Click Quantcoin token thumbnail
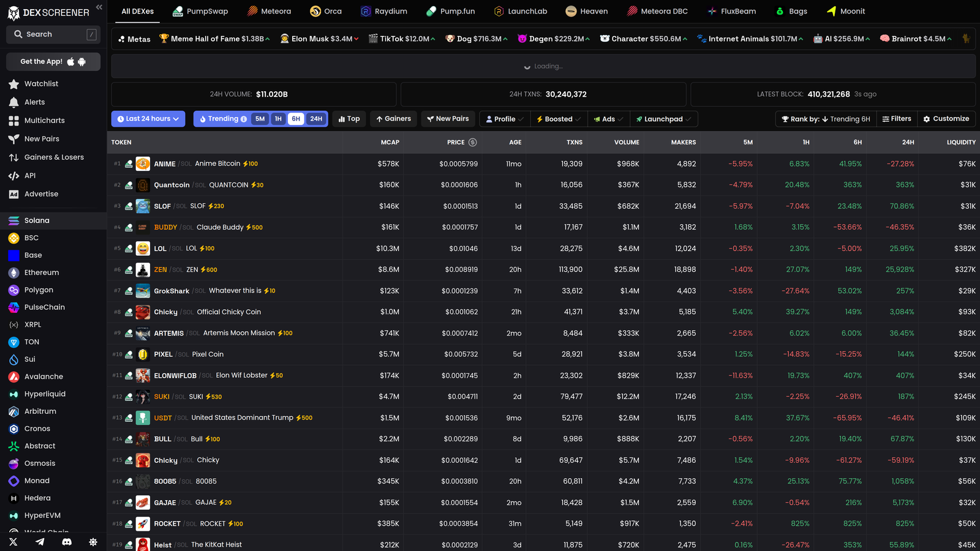Image resolution: width=980 pixels, height=551 pixels. click(x=143, y=185)
